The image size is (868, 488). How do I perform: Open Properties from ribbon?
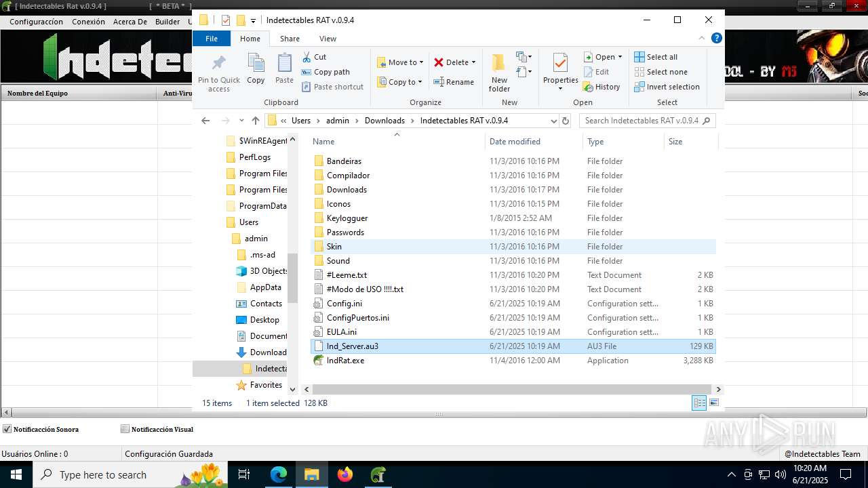(x=560, y=73)
